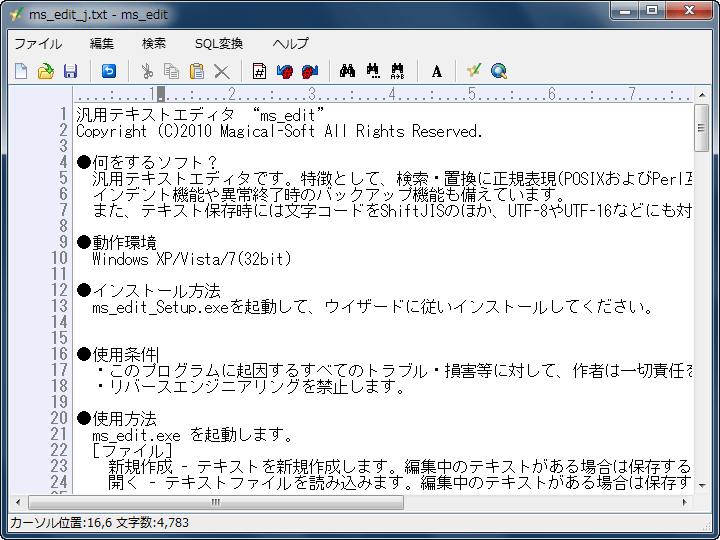Click the blue Undo arrow icon
Viewport: 720px width, 540px height.
tap(109, 71)
